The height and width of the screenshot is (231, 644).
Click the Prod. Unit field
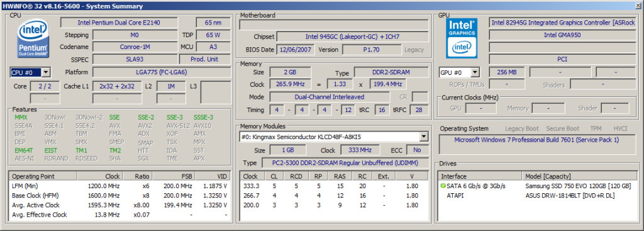204,59
